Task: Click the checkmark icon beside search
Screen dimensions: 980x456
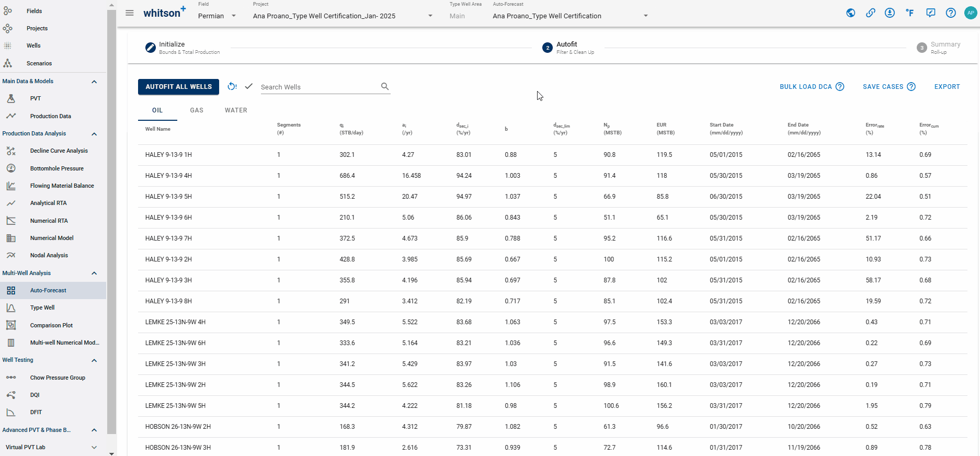Action: tap(249, 86)
